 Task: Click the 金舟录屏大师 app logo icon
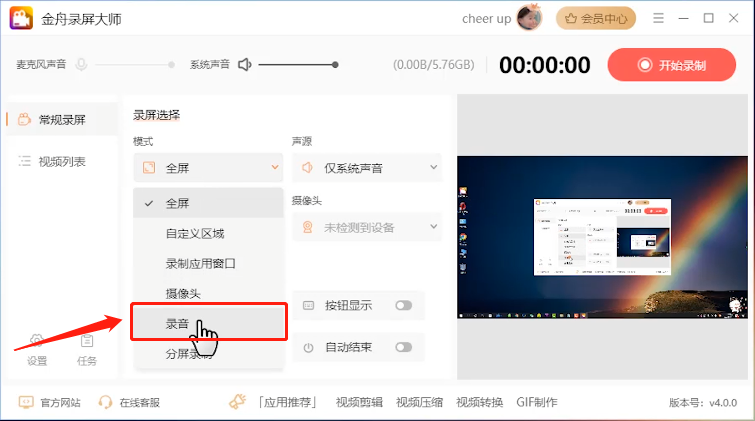[21, 18]
